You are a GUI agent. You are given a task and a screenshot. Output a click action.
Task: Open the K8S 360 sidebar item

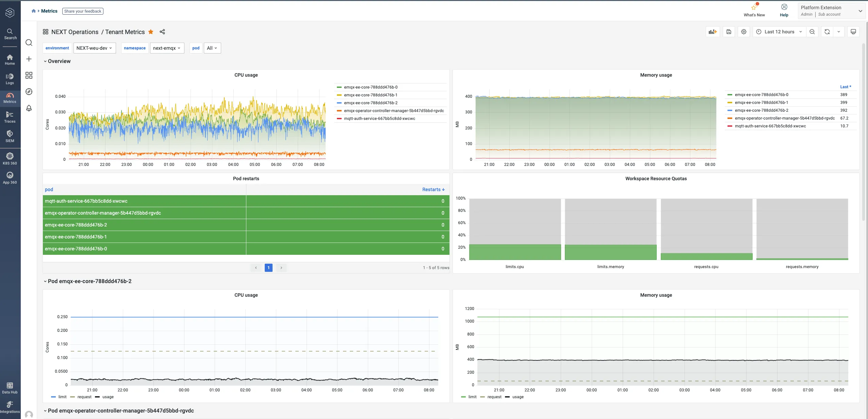click(x=10, y=159)
